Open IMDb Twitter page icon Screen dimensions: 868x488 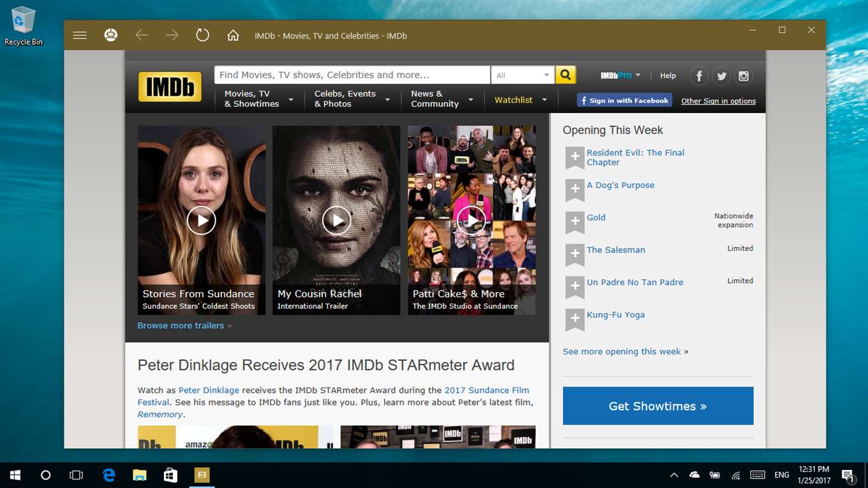(x=722, y=76)
